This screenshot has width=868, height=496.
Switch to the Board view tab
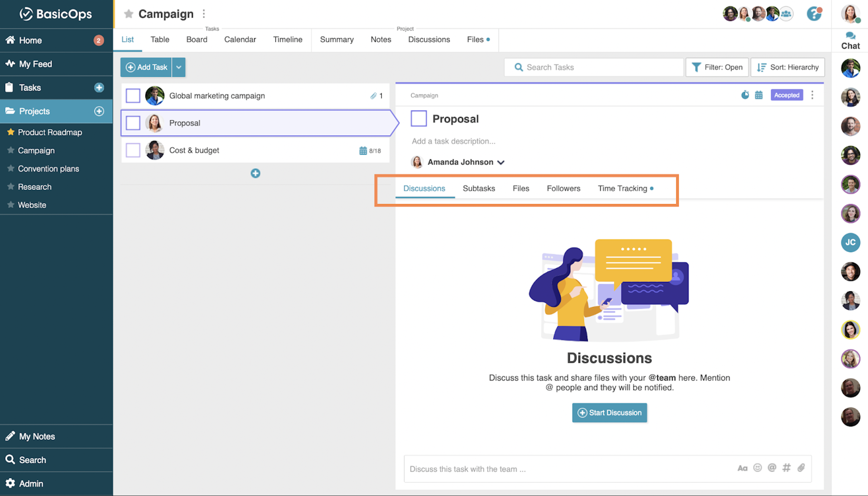197,40
